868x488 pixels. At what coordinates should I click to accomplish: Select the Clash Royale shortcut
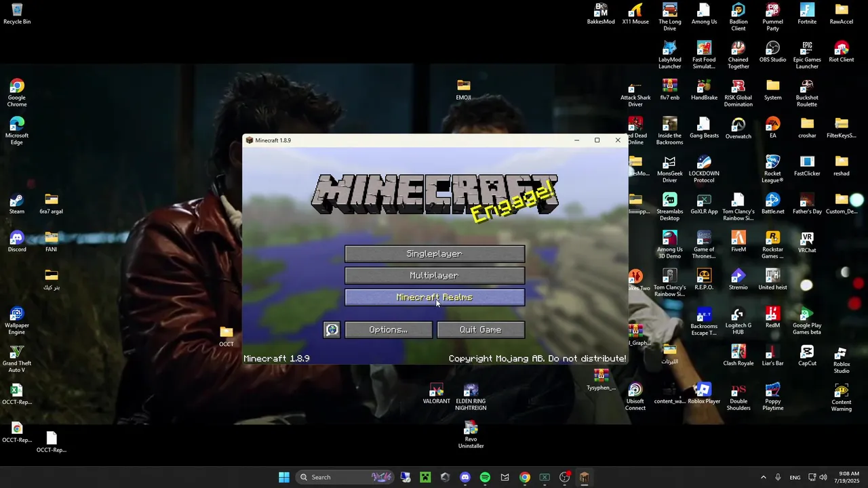pos(738,356)
